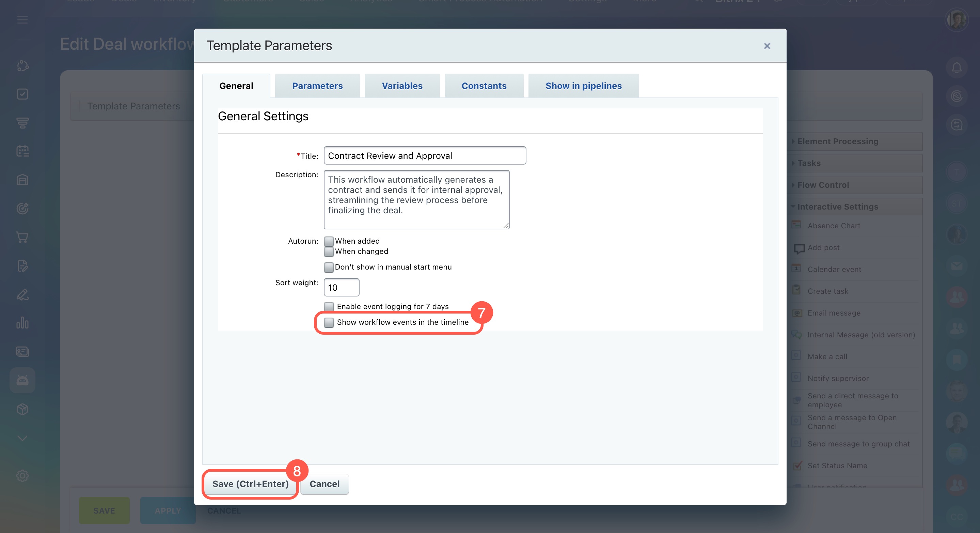Select the Market (android) icon in sidebar

22,380
